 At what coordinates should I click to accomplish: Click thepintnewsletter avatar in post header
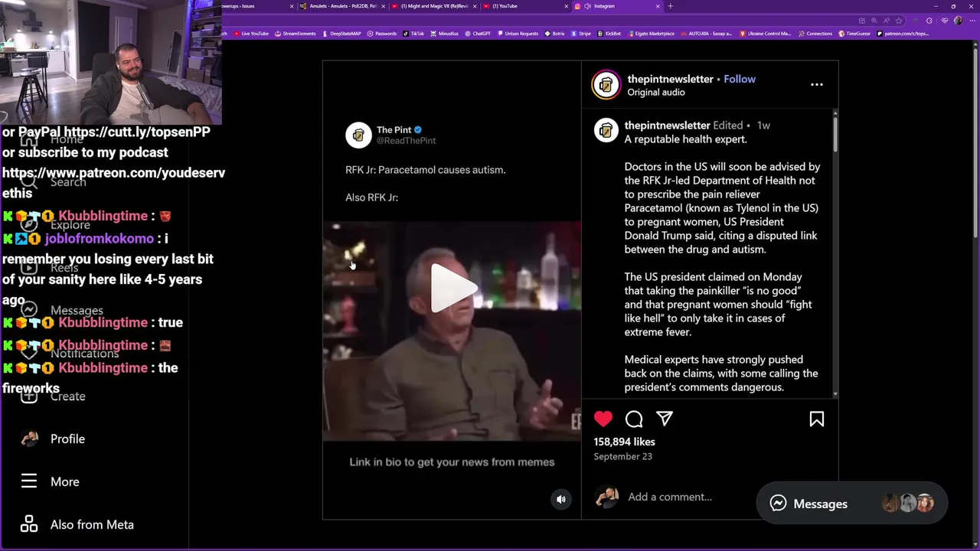(x=606, y=85)
